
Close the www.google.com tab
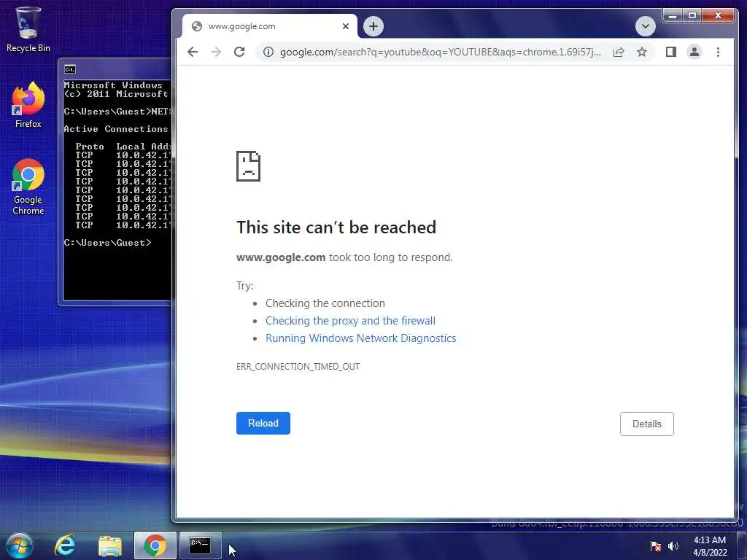pyautogui.click(x=346, y=26)
